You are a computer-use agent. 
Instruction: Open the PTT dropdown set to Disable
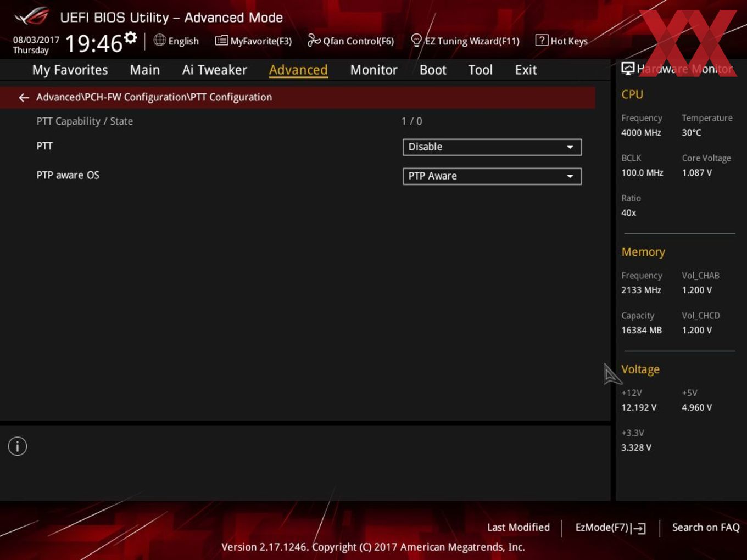point(492,147)
